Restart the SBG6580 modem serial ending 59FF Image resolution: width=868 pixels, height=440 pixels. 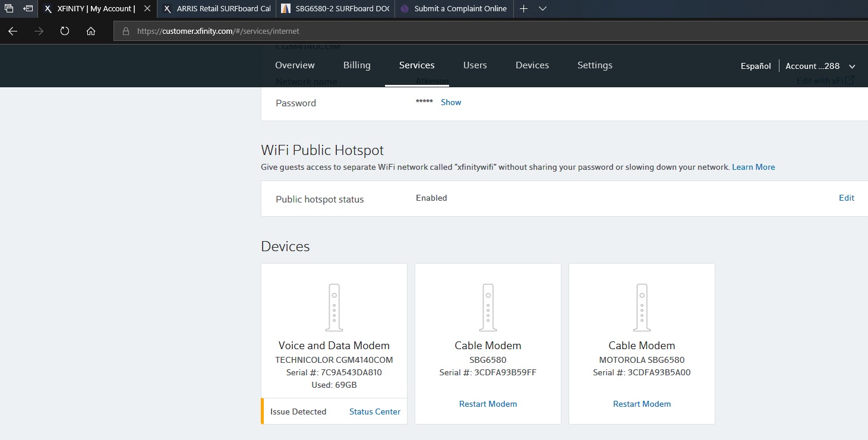click(488, 404)
